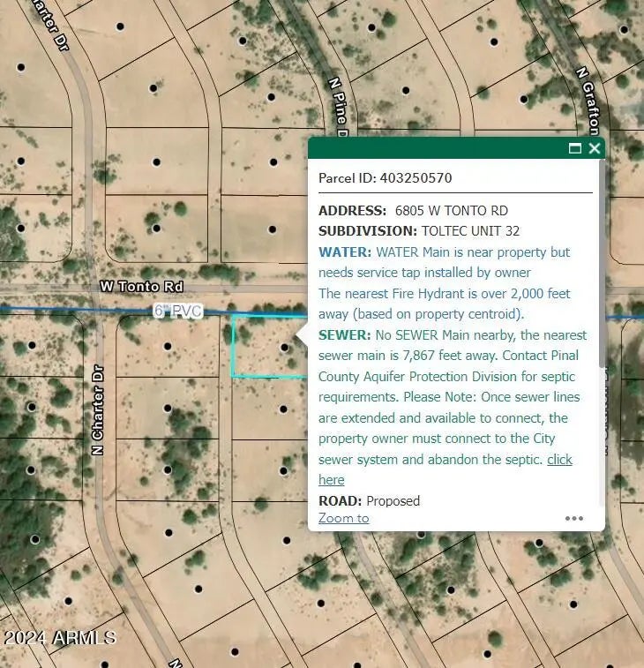Click the popup's vertical scrollbar
Image resolution: width=644 pixels, height=668 pixels.
point(602,265)
